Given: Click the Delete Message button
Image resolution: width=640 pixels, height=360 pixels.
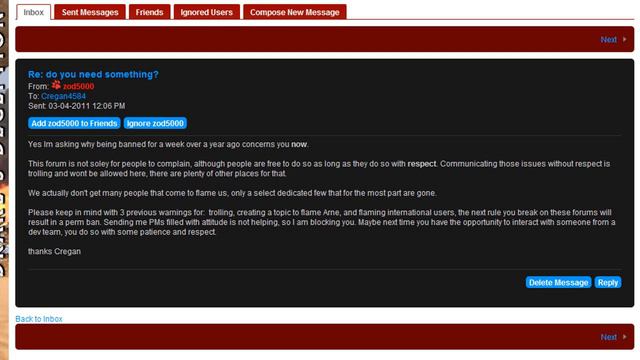Looking at the screenshot, I should click(558, 282).
